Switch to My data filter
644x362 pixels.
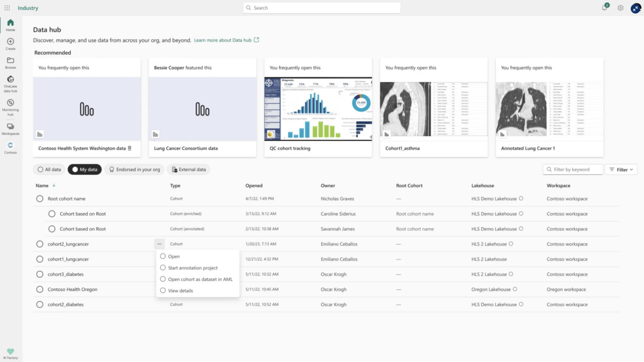coord(85,169)
